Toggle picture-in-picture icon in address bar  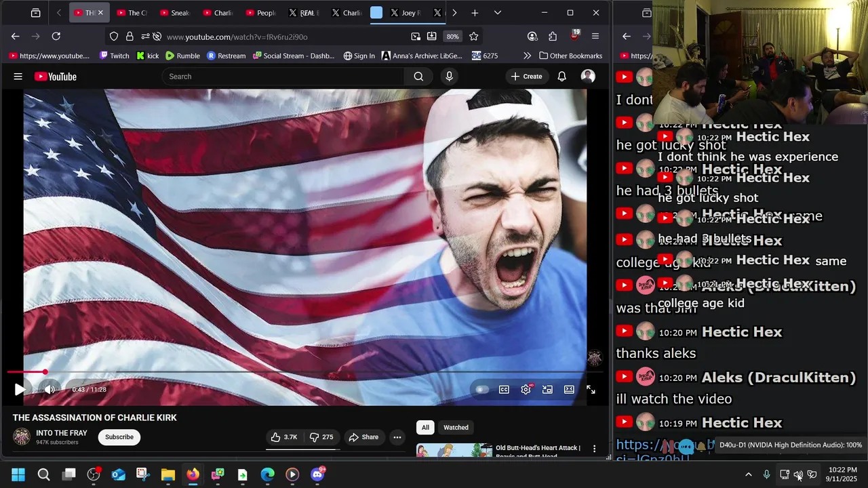click(x=416, y=37)
